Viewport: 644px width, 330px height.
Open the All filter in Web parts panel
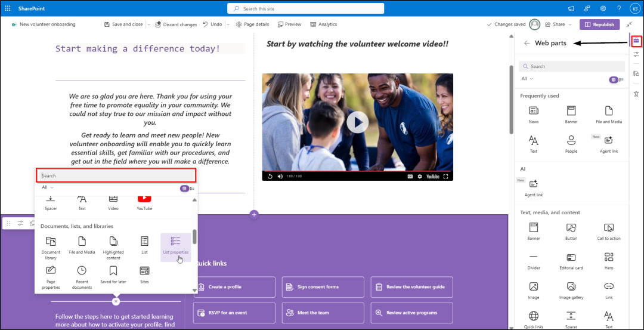point(527,79)
